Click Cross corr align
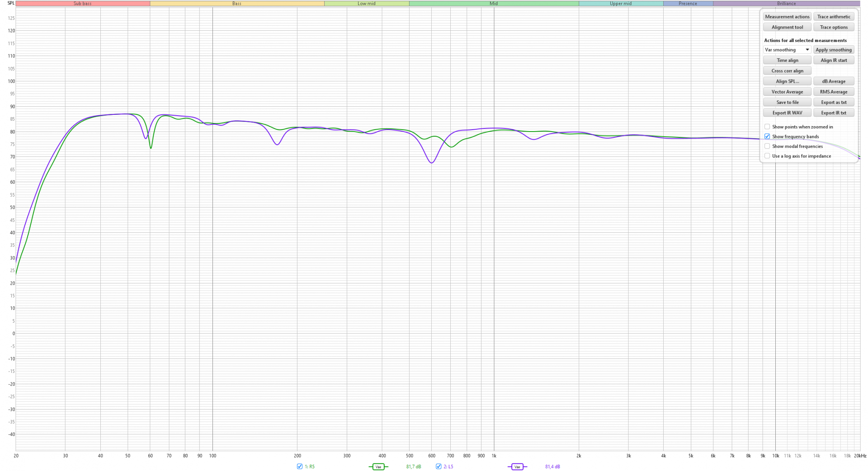The image size is (868, 471). coord(787,71)
